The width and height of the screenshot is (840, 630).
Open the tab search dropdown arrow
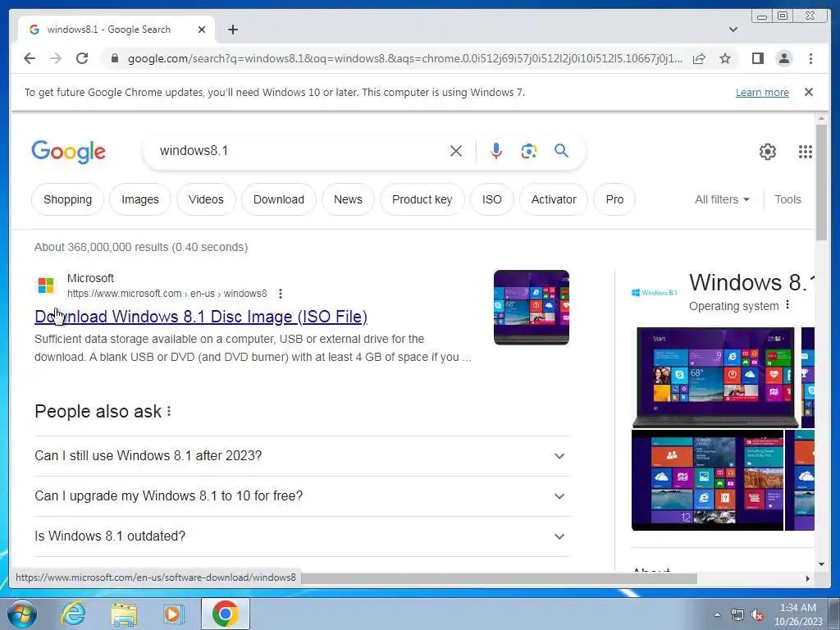coord(733,30)
